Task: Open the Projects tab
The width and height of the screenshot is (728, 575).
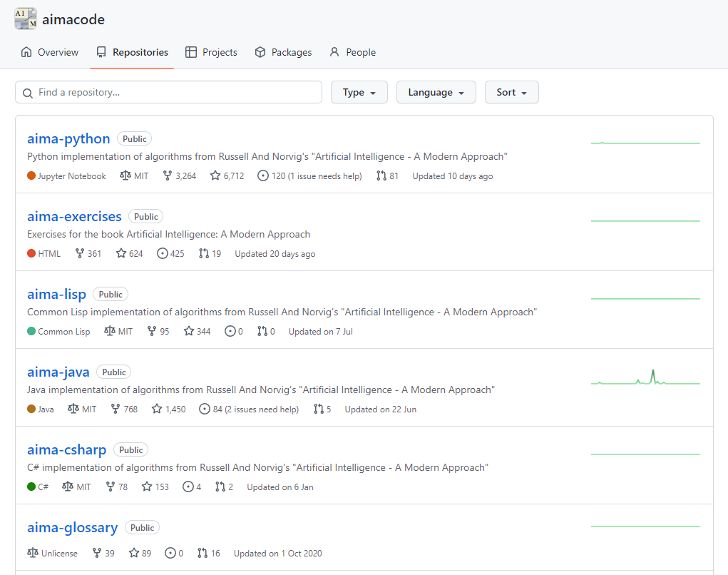Action: coord(211,52)
